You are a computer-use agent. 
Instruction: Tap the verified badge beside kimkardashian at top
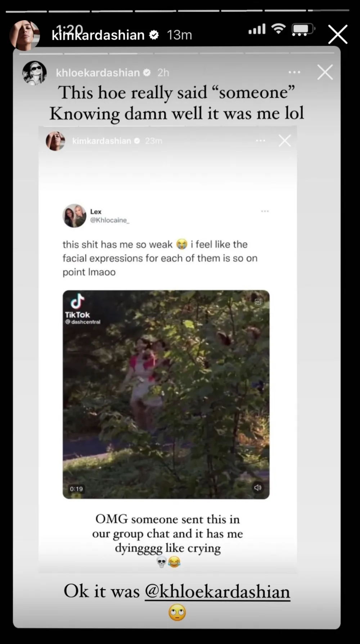[x=154, y=35]
